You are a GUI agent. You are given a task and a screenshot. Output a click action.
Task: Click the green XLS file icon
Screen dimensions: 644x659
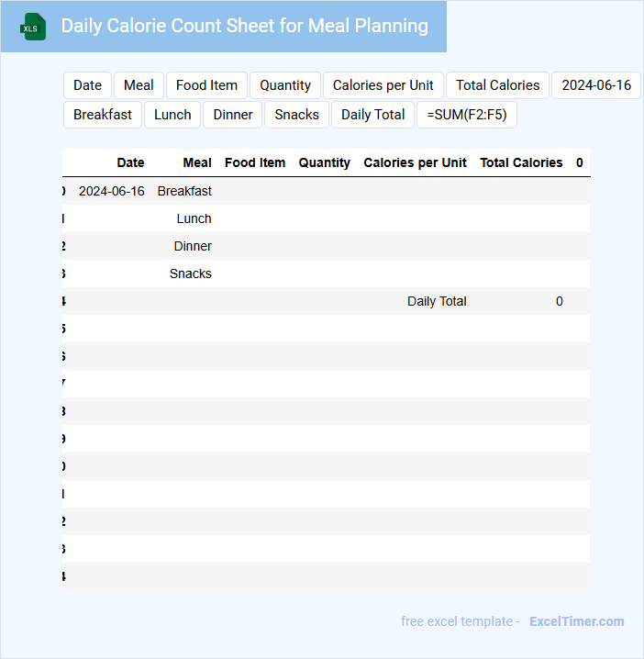click(x=34, y=27)
